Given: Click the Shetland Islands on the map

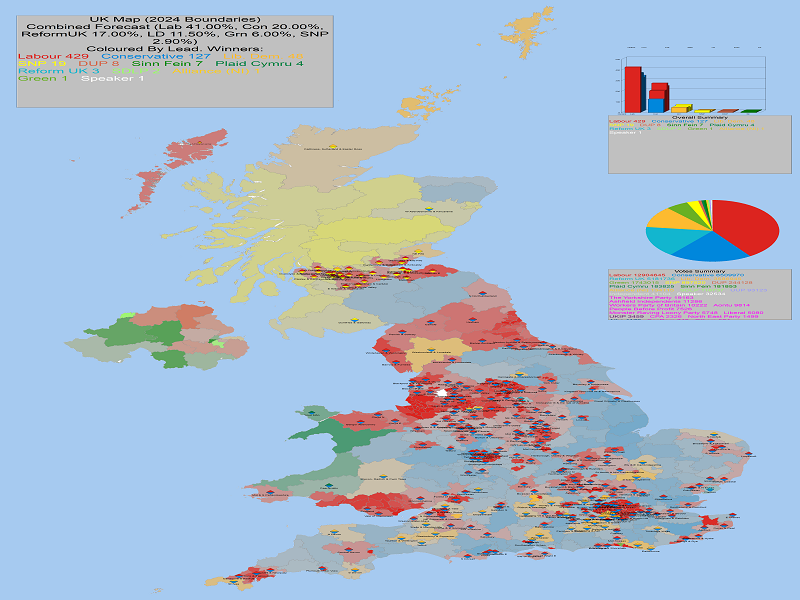Looking at the screenshot, I should [x=528, y=30].
